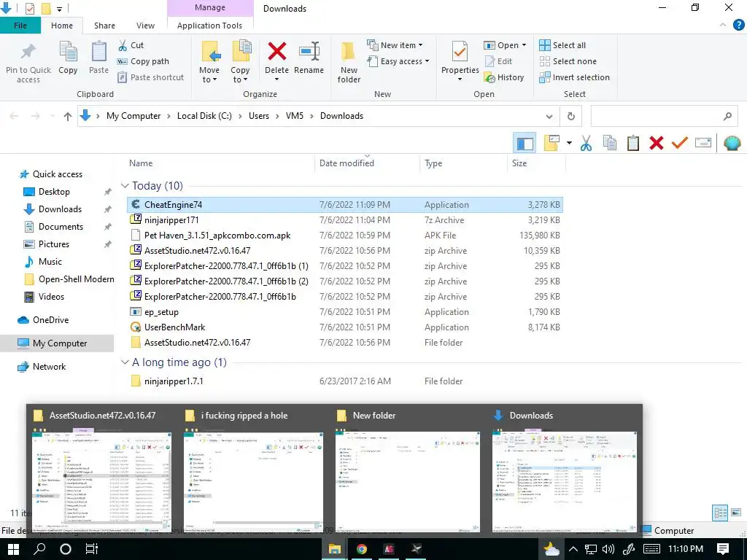Viewport: 747px width, 560px height.
Task: Click the Users breadcrumb segment
Action: click(x=259, y=116)
